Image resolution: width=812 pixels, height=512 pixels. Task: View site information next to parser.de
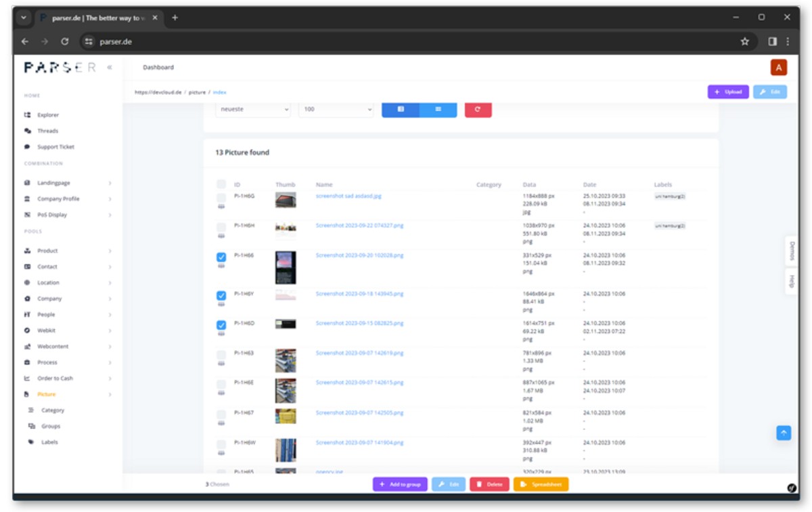87,41
